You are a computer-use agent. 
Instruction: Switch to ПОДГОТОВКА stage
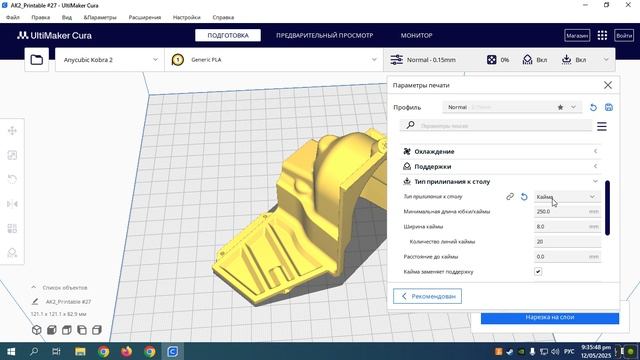pos(228,36)
